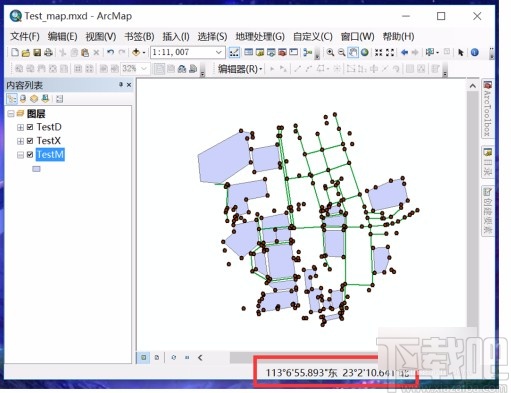Collapse the 图层 data frame
The width and height of the screenshot is (511, 393).
click(11, 114)
